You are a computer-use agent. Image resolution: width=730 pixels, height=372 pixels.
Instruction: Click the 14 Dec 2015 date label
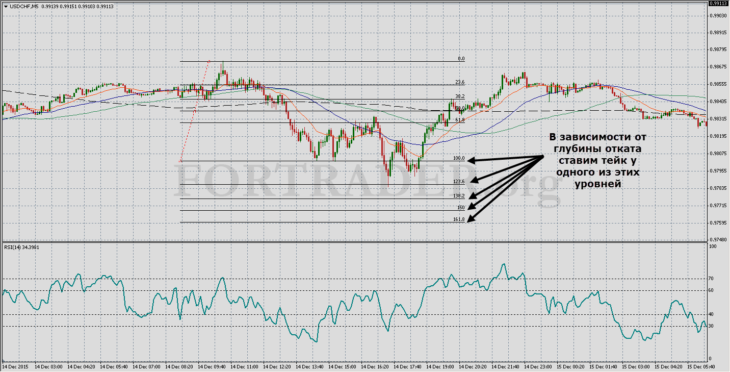[x=15, y=367]
